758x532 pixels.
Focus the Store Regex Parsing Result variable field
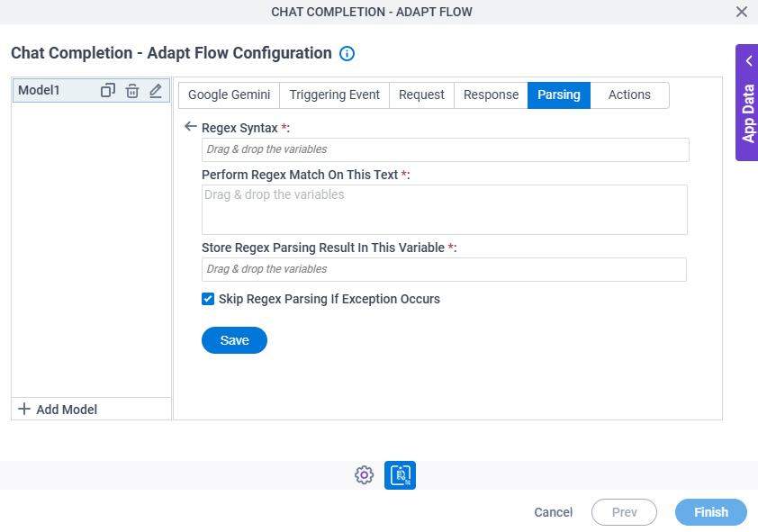(x=444, y=270)
